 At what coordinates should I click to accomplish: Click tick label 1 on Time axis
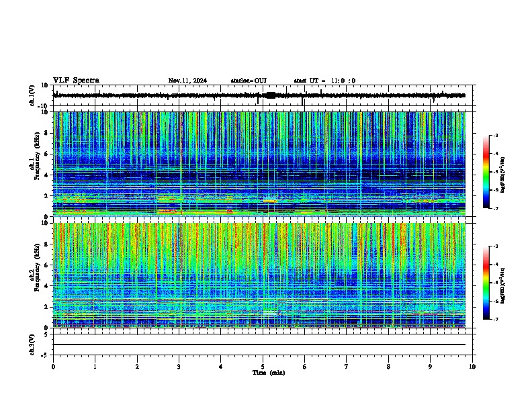(x=95, y=367)
